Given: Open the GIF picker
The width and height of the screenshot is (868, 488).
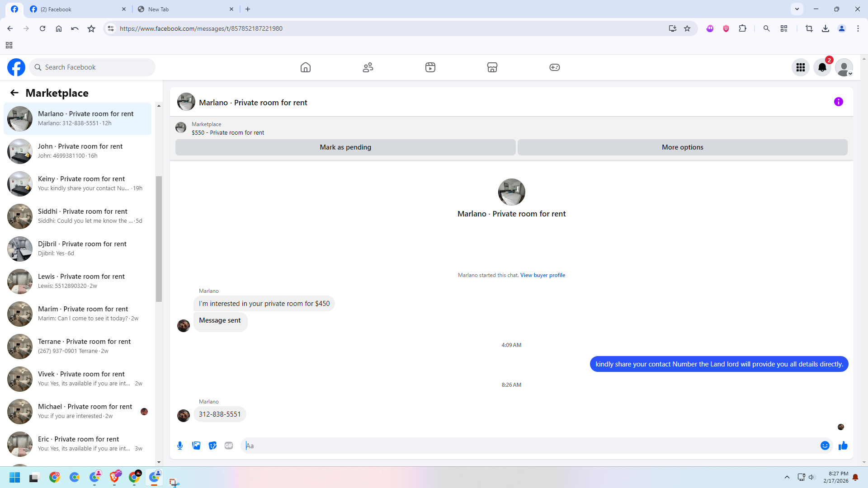Looking at the screenshot, I should click(229, 446).
